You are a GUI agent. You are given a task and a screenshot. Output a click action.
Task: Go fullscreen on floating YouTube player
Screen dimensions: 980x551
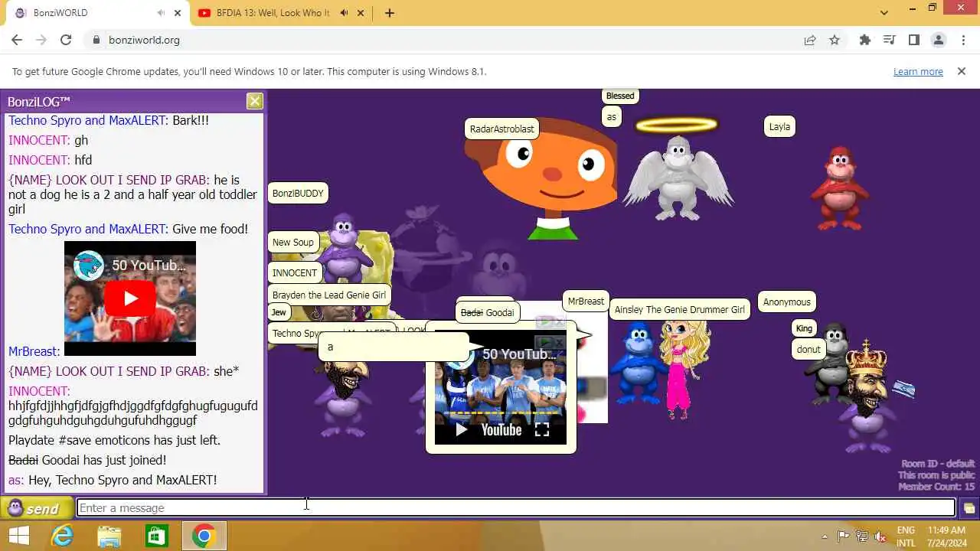pyautogui.click(x=542, y=429)
